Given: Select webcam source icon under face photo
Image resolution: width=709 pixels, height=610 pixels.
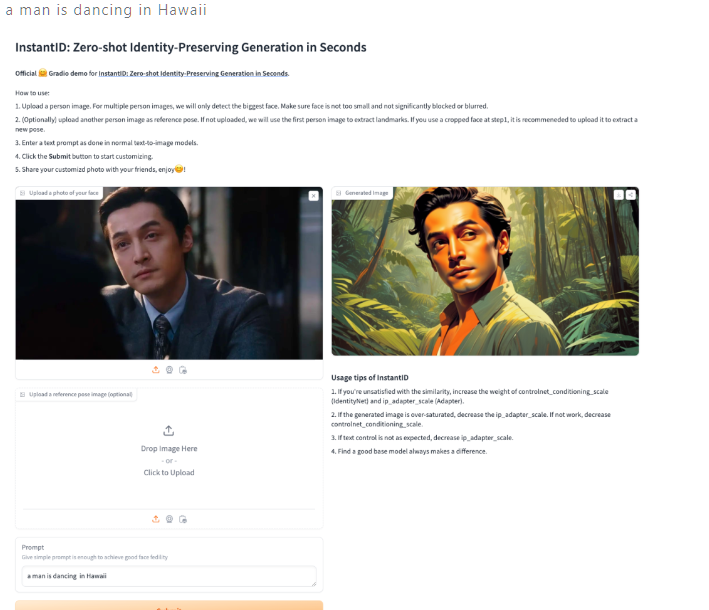Looking at the screenshot, I should [x=169, y=370].
